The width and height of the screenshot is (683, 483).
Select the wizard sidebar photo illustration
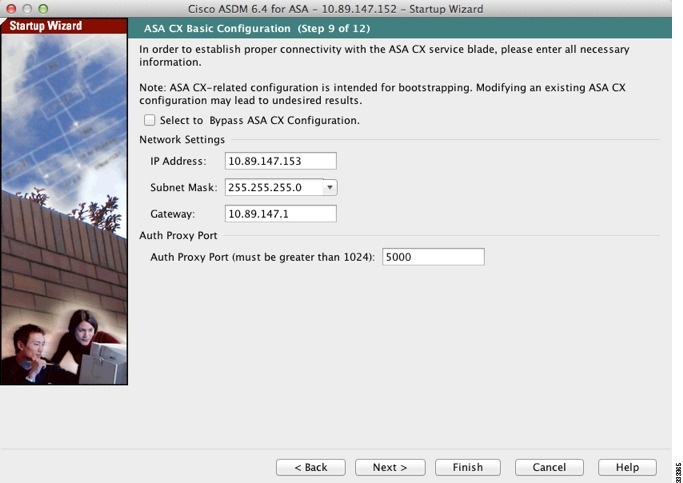click(64, 209)
